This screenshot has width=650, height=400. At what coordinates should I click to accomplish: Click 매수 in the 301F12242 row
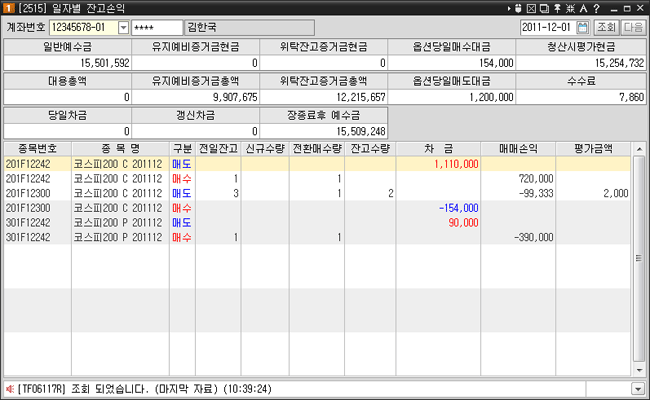[182, 237]
